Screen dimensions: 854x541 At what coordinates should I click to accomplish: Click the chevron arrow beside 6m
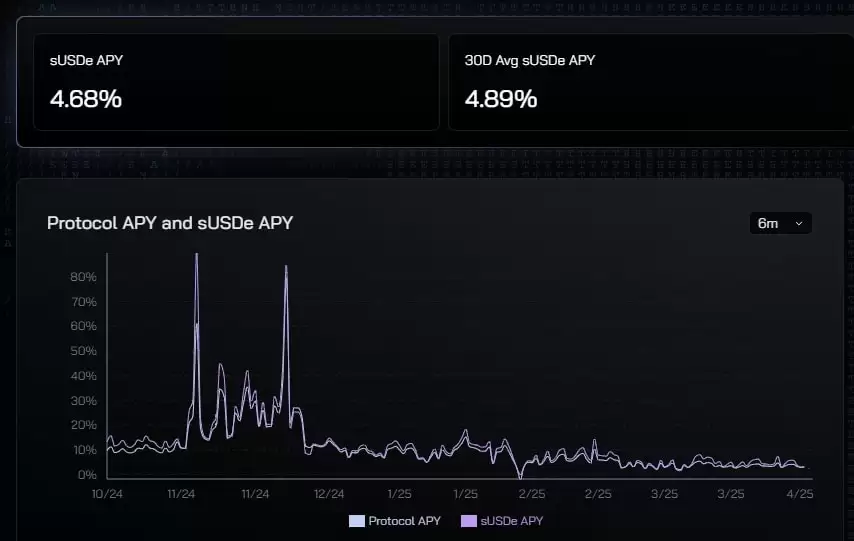point(798,224)
